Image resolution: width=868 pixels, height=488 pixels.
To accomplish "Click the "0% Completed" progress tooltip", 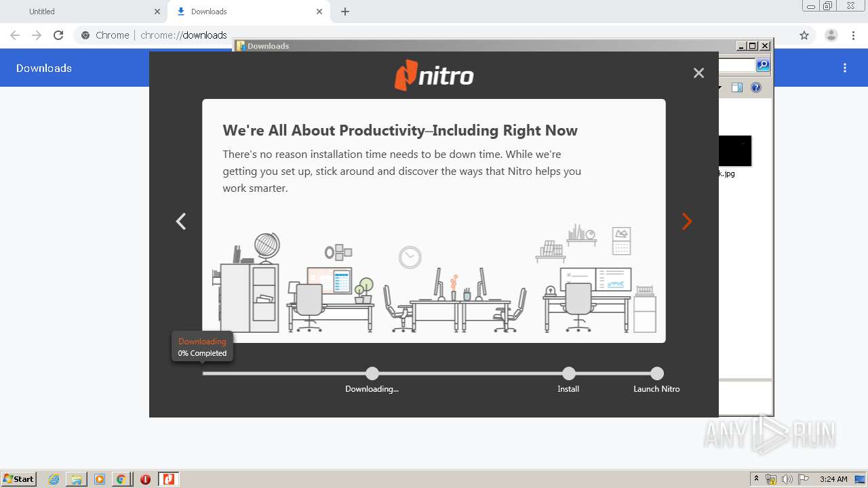I will (x=202, y=347).
